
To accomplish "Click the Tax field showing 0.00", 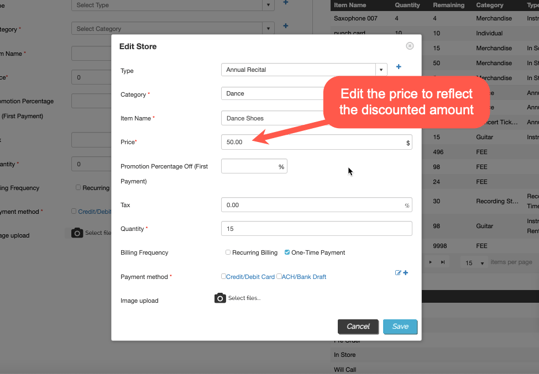I will coord(317,205).
